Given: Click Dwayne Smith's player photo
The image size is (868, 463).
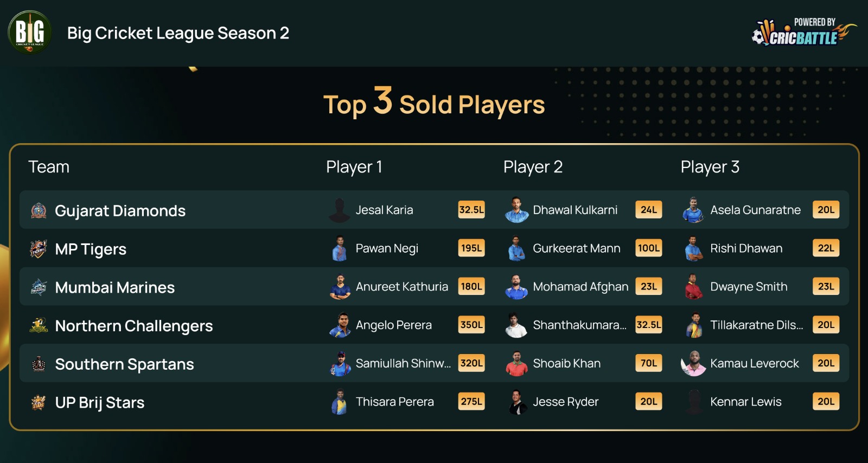Looking at the screenshot, I should click(694, 286).
